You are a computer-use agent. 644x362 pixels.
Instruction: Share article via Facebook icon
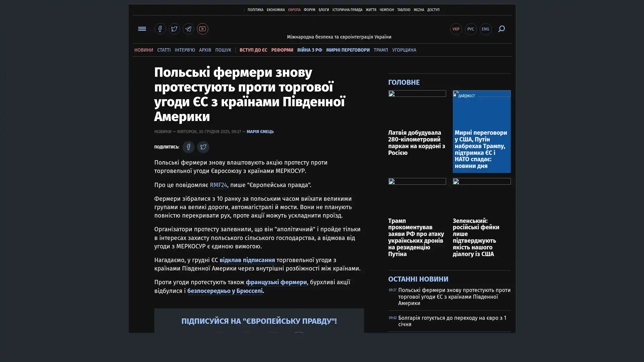[x=189, y=147]
